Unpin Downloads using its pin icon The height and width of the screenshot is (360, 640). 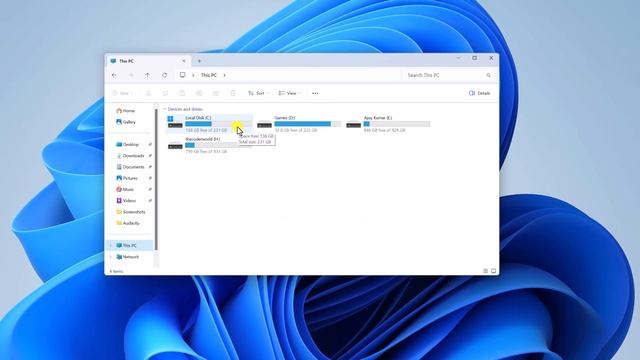coord(150,156)
